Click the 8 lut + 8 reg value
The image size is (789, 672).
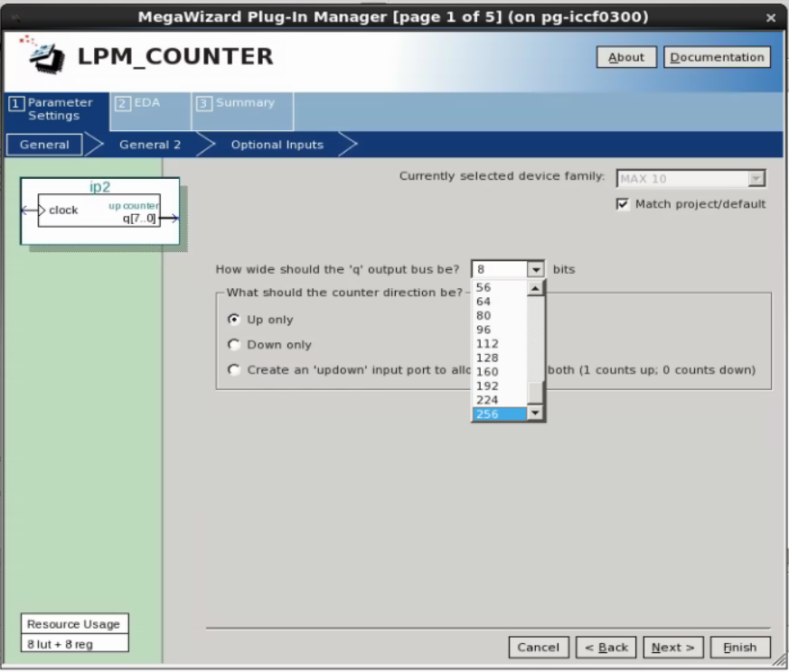pyautogui.click(x=74, y=644)
